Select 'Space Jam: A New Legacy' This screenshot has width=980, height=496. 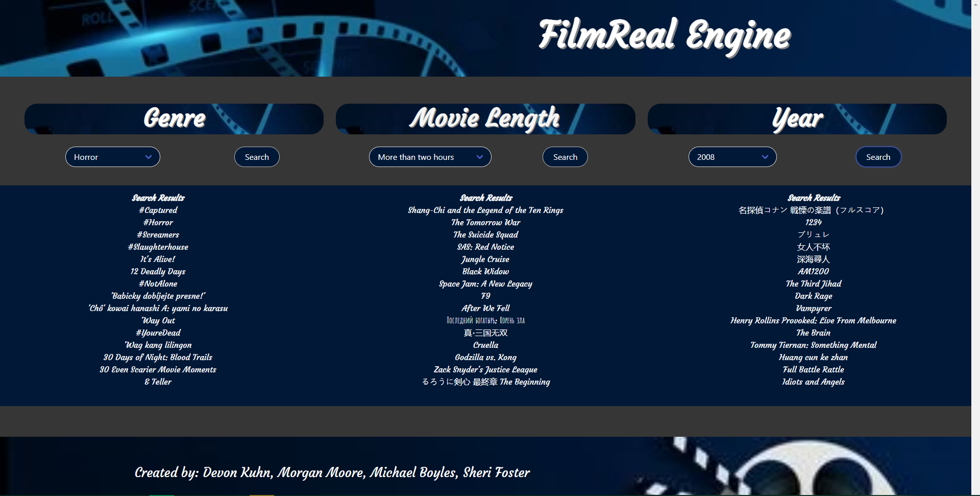[486, 284]
